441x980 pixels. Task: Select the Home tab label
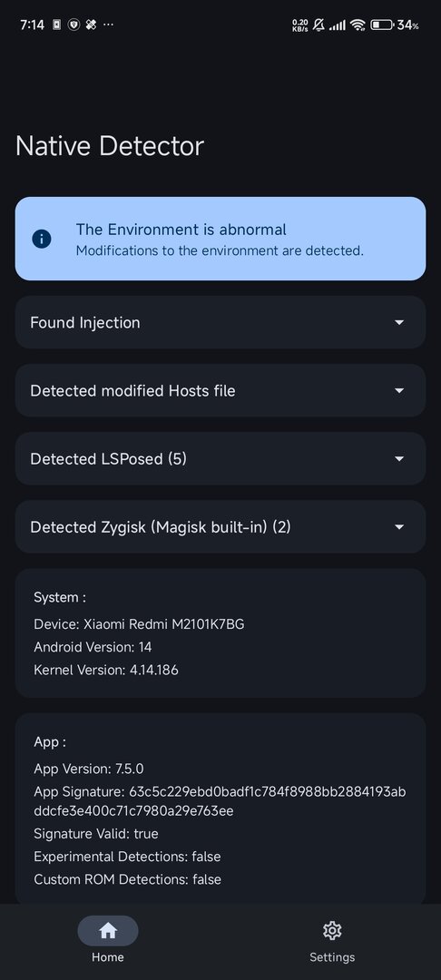click(x=107, y=957)
